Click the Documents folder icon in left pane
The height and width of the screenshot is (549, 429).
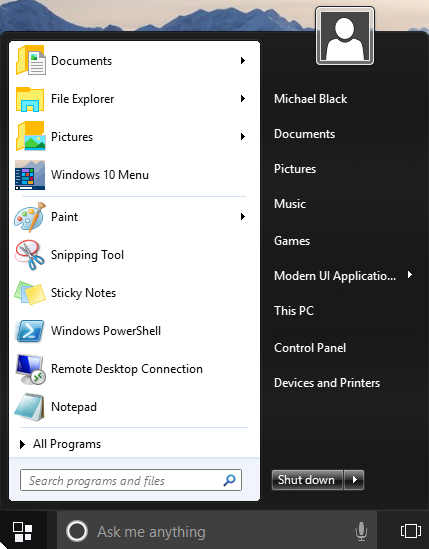[x=30, y=61]
